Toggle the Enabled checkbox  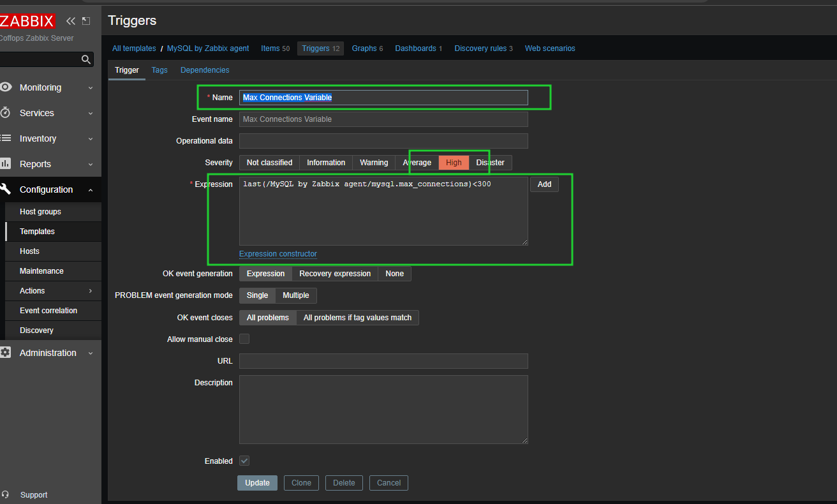pyautogui.click(x=244, y=461)
